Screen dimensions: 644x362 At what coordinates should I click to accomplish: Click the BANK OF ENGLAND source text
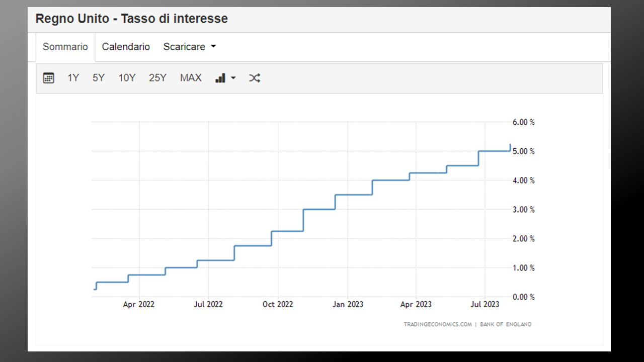pyautogui.click(x=506, y=324)
